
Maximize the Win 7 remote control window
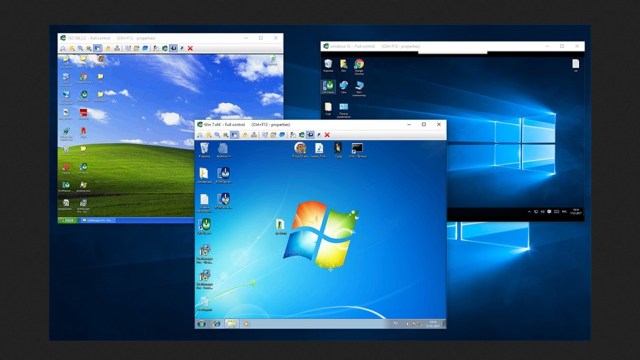coord(424,124)
